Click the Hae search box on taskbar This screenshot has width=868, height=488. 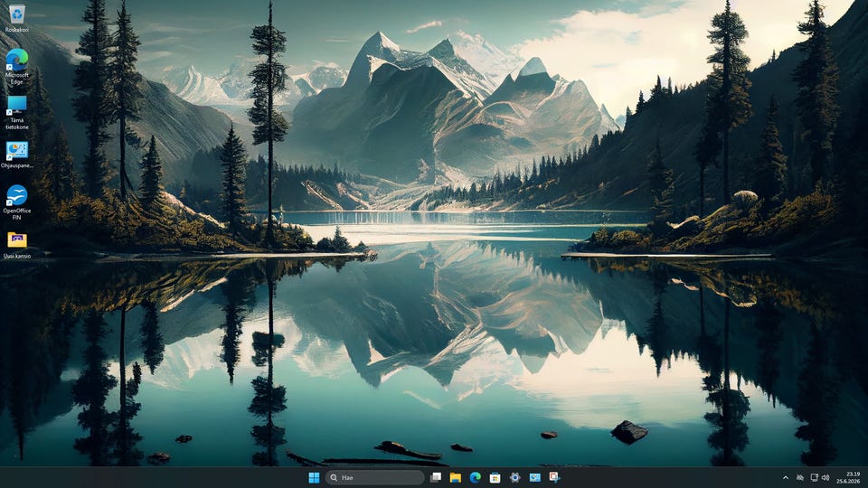(374, 477)
